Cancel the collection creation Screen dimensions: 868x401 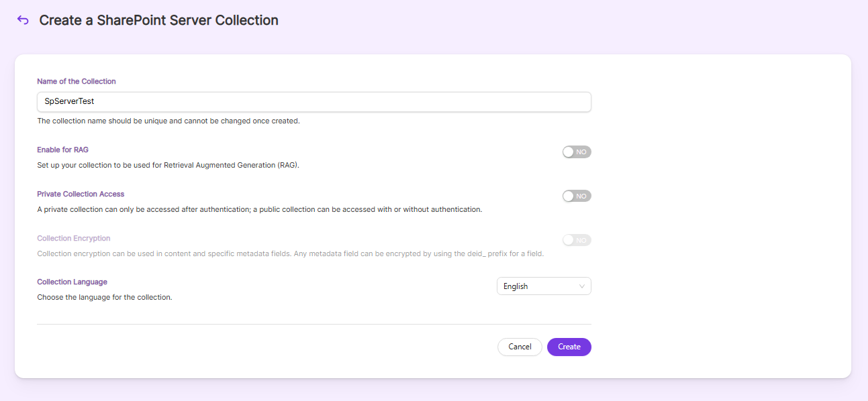tap(520, 347)
